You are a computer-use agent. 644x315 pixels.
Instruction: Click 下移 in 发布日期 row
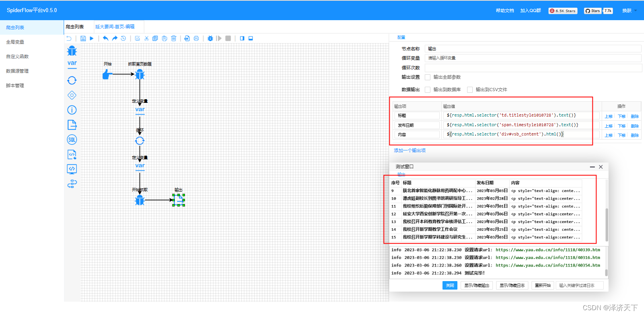pyautogui.click(x=622, y=126)
